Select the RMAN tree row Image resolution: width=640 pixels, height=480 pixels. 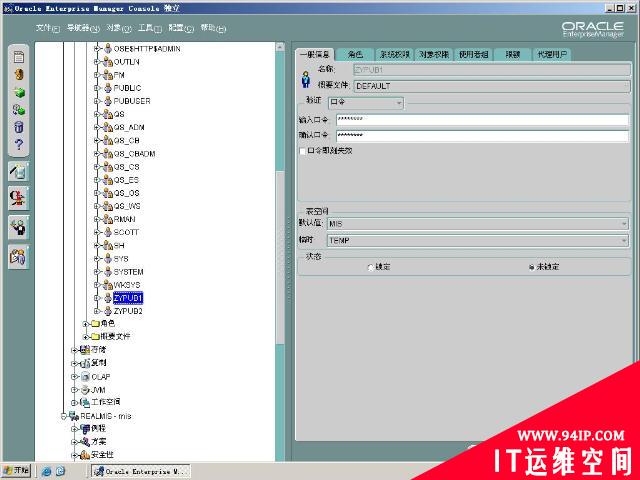(x=124, y=219)
